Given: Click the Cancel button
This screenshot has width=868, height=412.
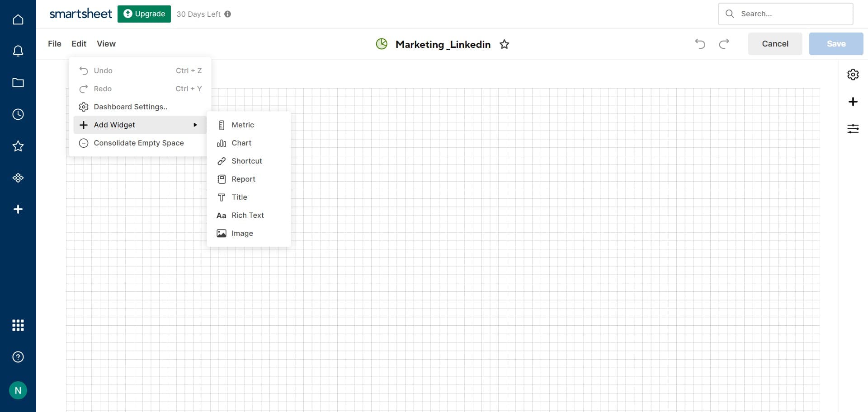Looking at the screenshot, I should (x=775, y=43).
